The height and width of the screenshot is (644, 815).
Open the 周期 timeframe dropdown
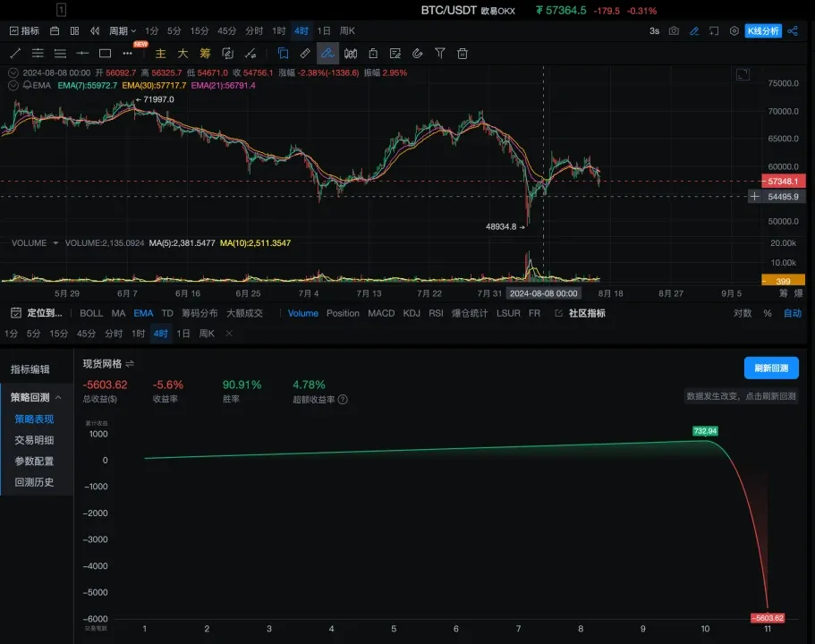[x=122, y=30]
